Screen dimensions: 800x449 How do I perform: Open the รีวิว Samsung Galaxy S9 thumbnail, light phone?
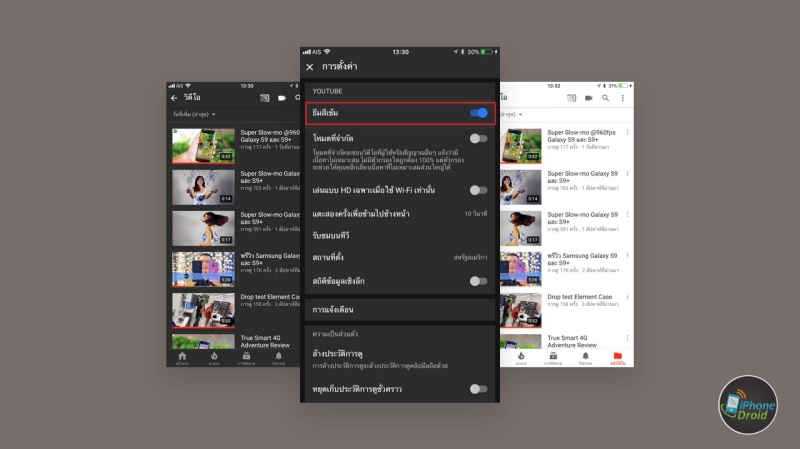[x=521, y=269]
